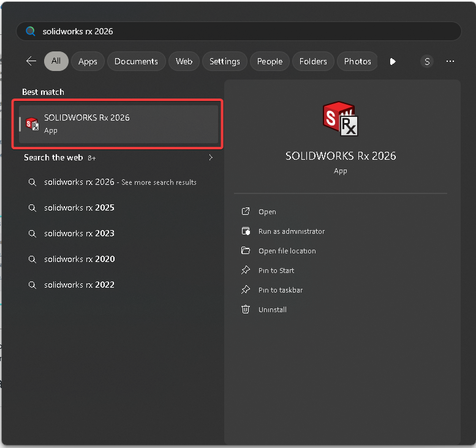Click magnifier icon beside solidworks rx 2022
This screenshot has height=448, width=476.
pos(32,285)
